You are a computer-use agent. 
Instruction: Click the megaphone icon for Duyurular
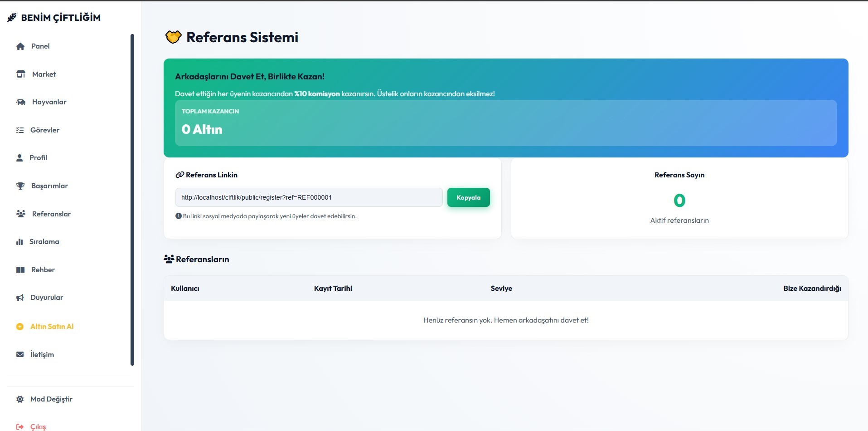pos(20,298)
